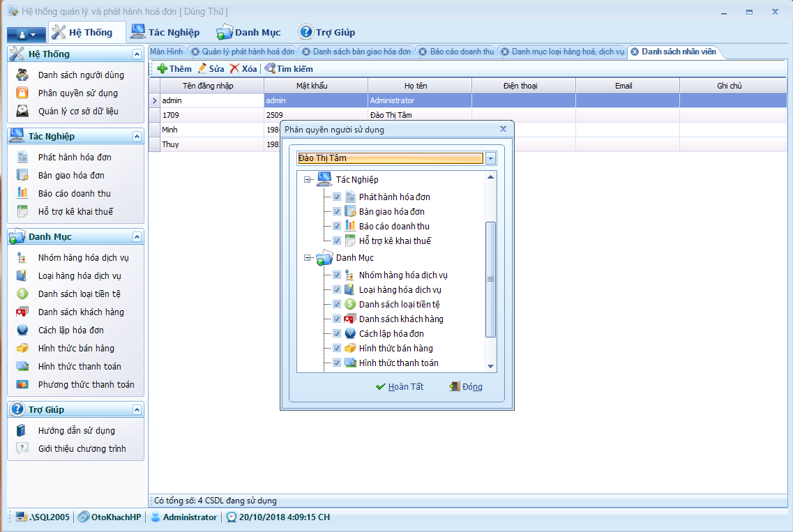Open the user dropdown showing Đào Thị Tâm
Viewport: 793px width, 532px height.
[x=491, y=158]
